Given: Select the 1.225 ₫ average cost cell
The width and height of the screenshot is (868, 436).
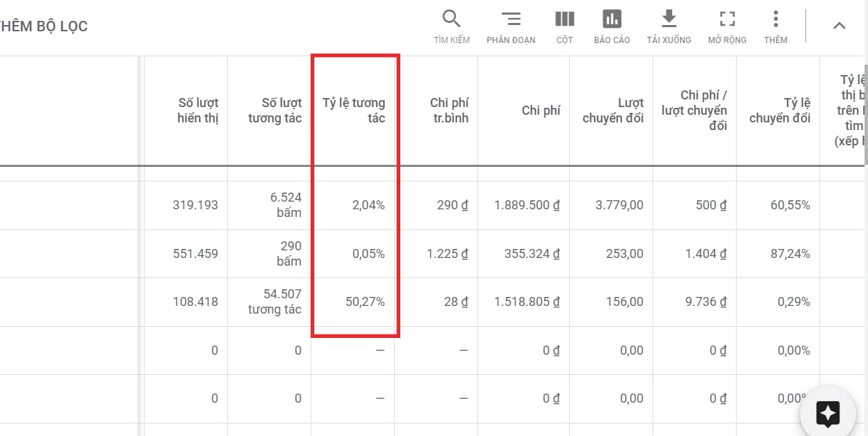Looking at the screenshot, I should (x=436, y=254).
